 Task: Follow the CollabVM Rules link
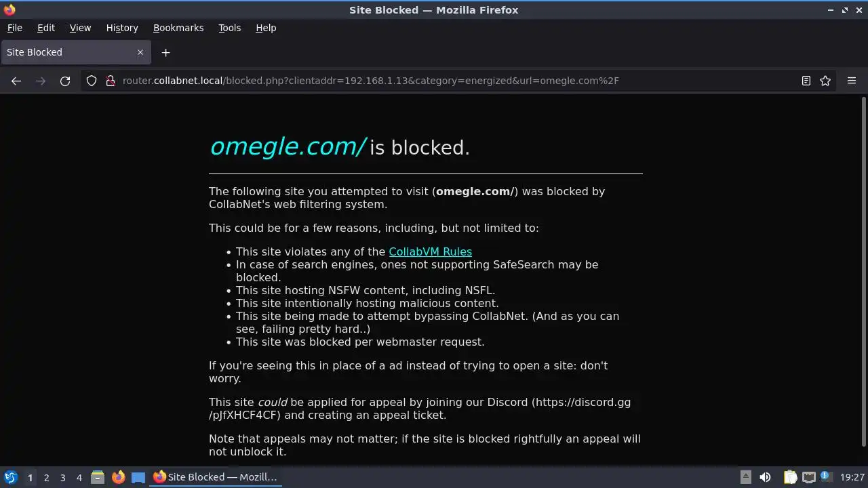(430, 251)
